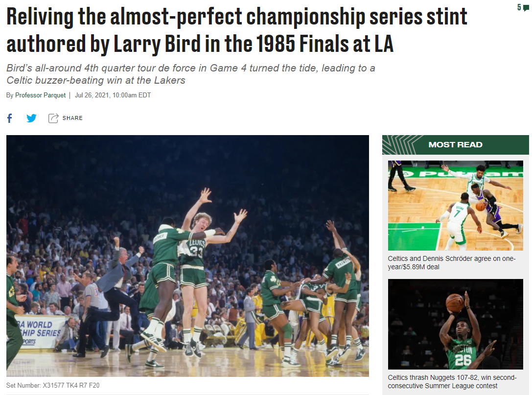The width and height of the screenshot is (532, 395).
Task: Share article on Facebook icon
Action: (x=9, y=118)
